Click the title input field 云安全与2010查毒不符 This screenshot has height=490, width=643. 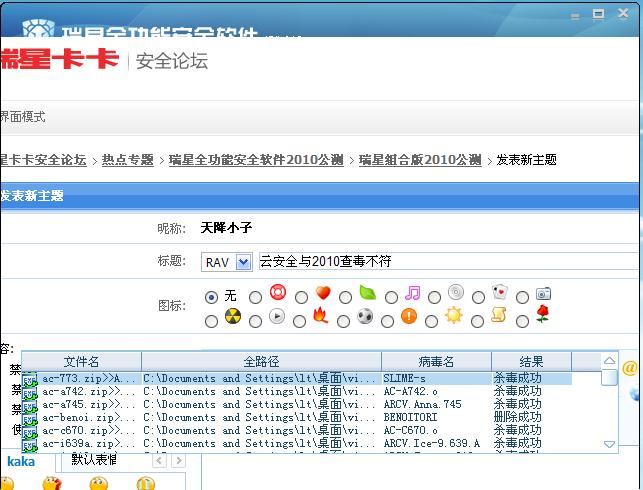[448, 261]
